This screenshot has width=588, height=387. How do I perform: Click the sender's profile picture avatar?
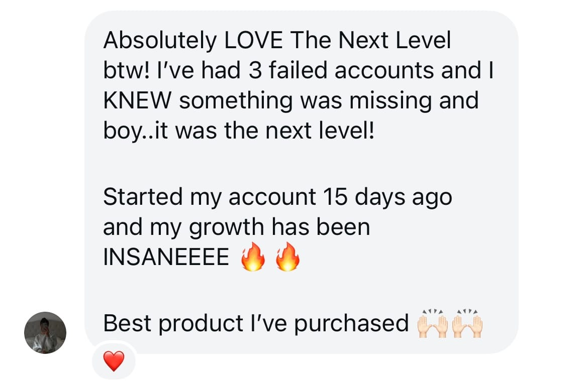pos(45,333)
